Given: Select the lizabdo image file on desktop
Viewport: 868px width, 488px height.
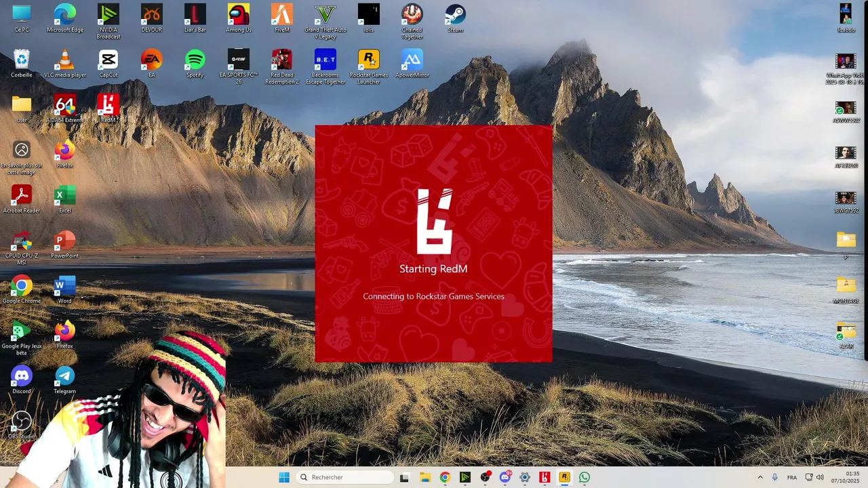Looking at the screenshot, I should (x=846, y=18).
